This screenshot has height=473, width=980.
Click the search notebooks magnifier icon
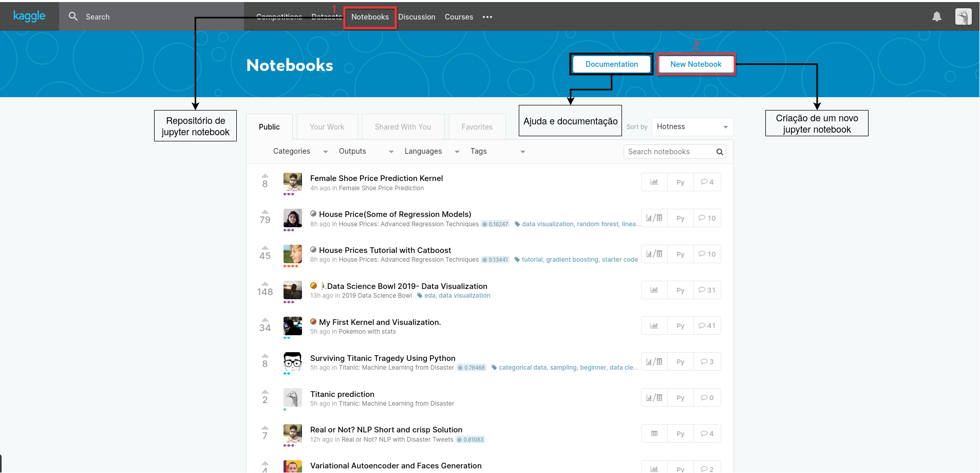pos(720,152)
